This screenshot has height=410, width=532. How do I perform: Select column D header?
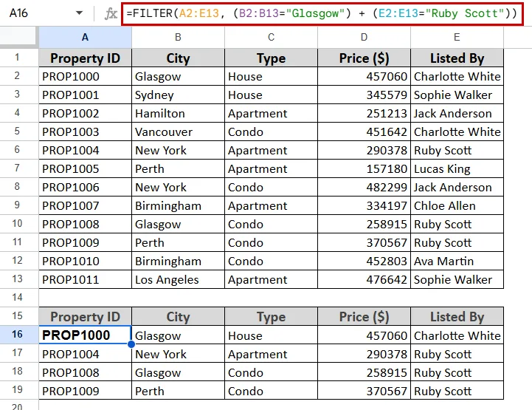pyautogui.click(x=364, y=37)
